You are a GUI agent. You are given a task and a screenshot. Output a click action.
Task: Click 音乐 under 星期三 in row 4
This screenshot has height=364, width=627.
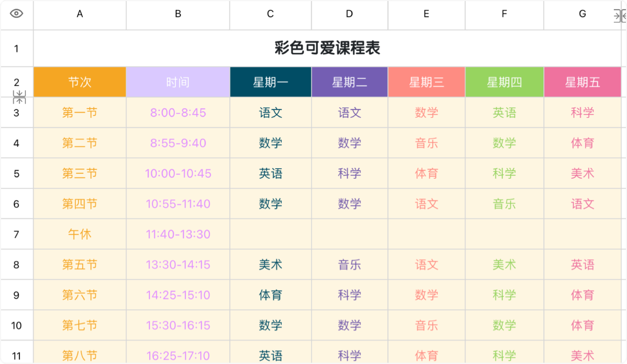click(x=426, y=143)
